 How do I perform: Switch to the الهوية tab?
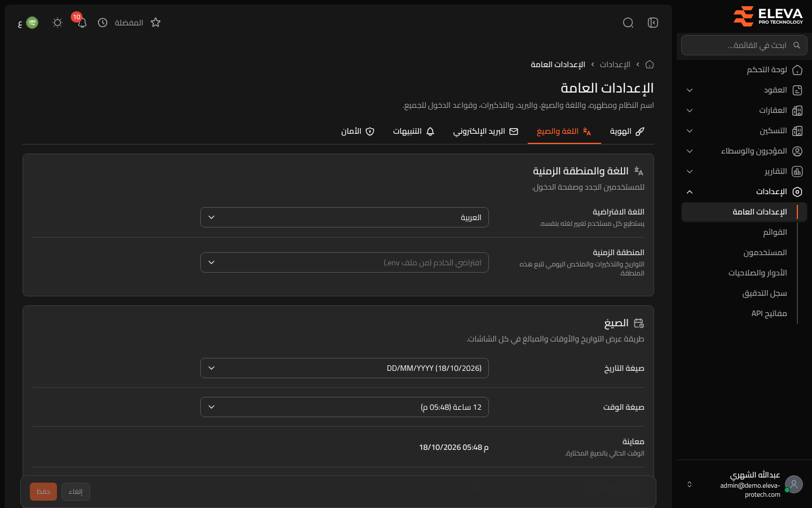click(x=627, y=132)
